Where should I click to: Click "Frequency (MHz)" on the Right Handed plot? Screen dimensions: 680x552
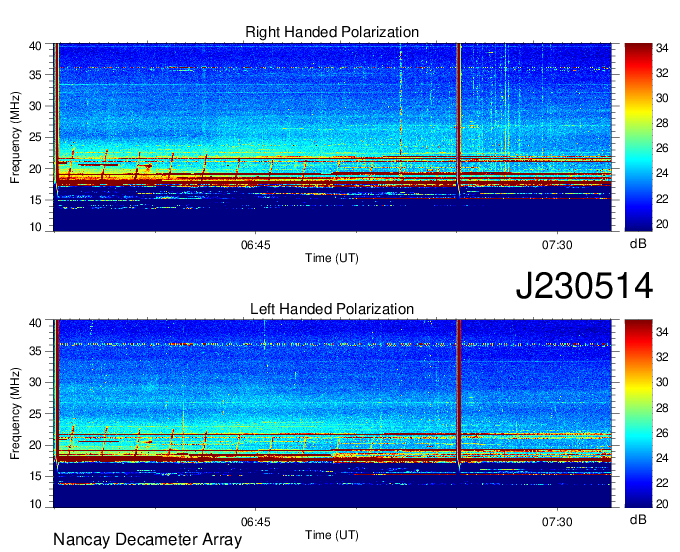click(x=15, y=137)
